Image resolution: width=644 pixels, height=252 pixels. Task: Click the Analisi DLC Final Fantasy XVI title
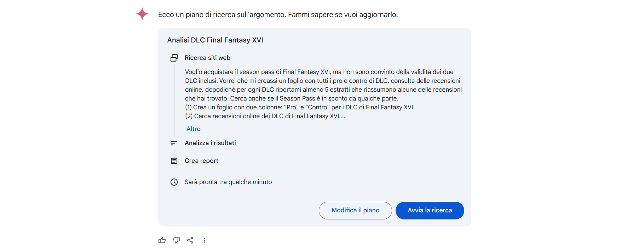pyautogui.click(x=215, y=40)
